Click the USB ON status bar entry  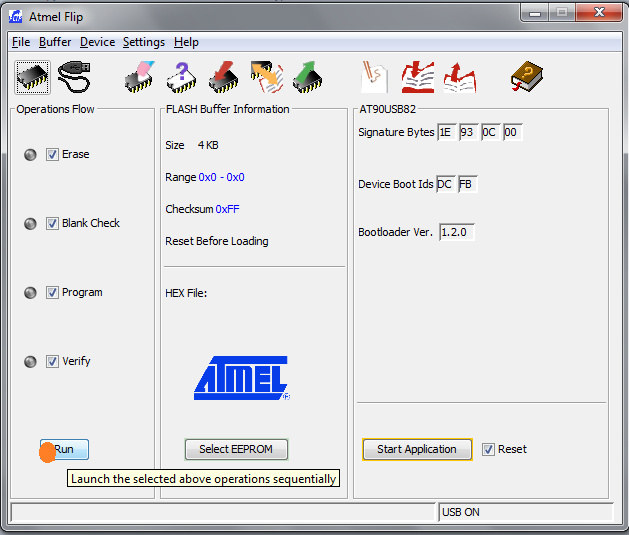click(526, 512)
